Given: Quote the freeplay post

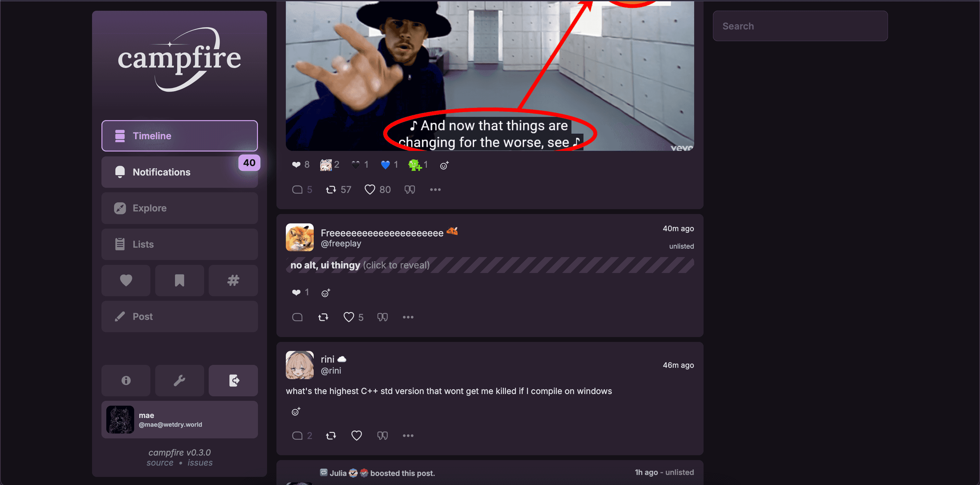Looking at the screenshot, I should [x=382, y=317].
